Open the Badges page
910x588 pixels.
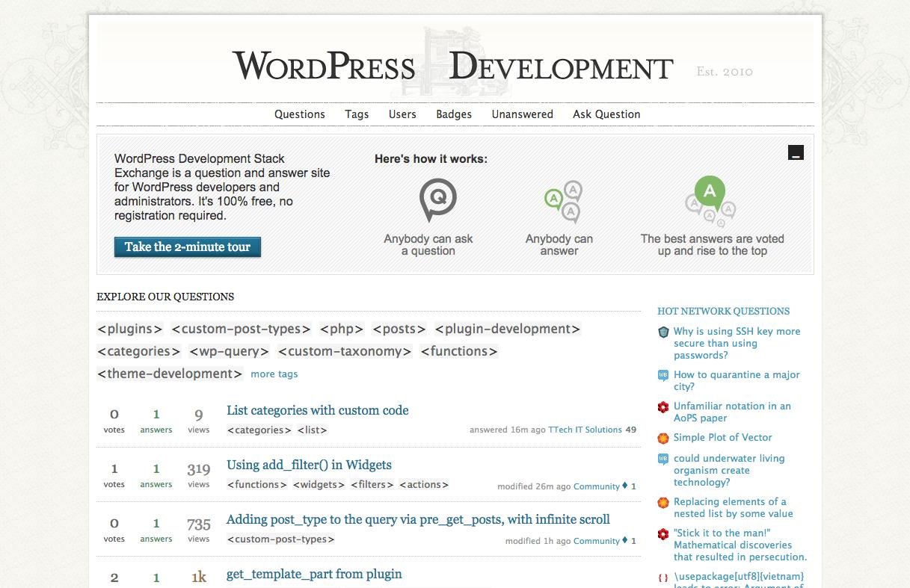454,114
